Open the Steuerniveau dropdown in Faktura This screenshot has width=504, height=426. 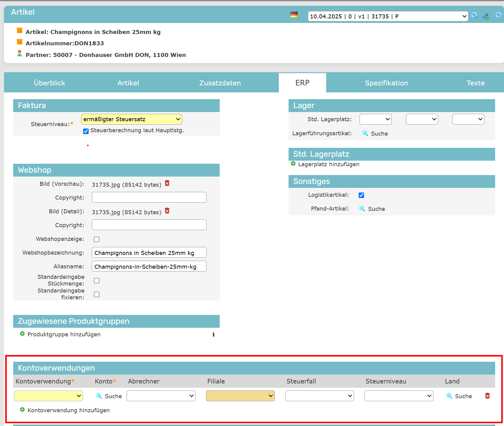coord(131,119)
